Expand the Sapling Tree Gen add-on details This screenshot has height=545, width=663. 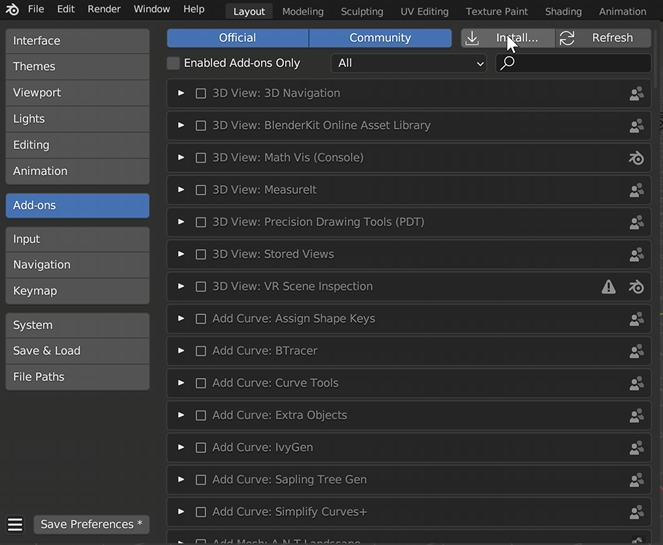point(181,480)
